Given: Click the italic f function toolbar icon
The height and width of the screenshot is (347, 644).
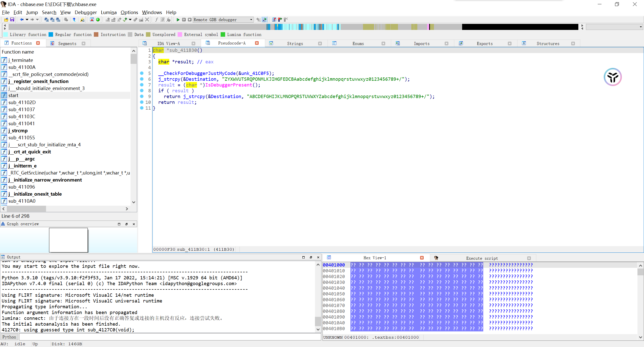Looking at the screenshot, I should (156, 20).
